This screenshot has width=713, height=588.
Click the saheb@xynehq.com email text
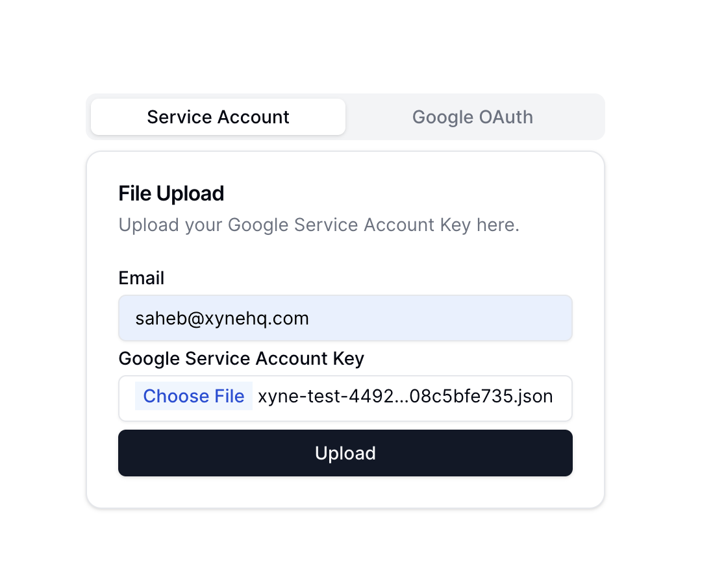click(222, 319)
